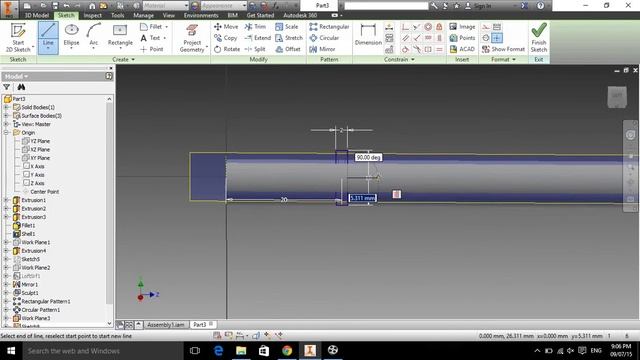Open the Inspect tab
The height and width of the screenshot is (360, 640).
pyautogui.click(x=93, y=15)
